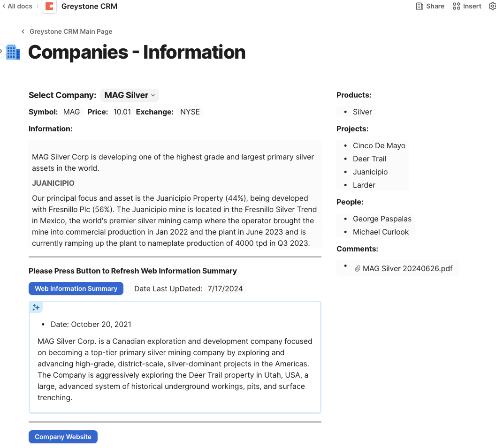
Task: Open the Company Website button
Action: tap(63, 437)
